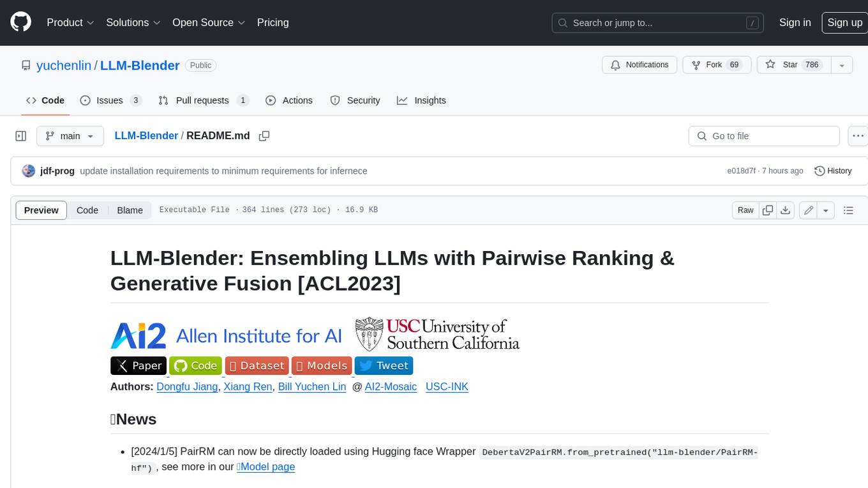Download the raw file
The width and height of the screenshot is (868, 488).
pyautogui.click(x=786, y=210)
